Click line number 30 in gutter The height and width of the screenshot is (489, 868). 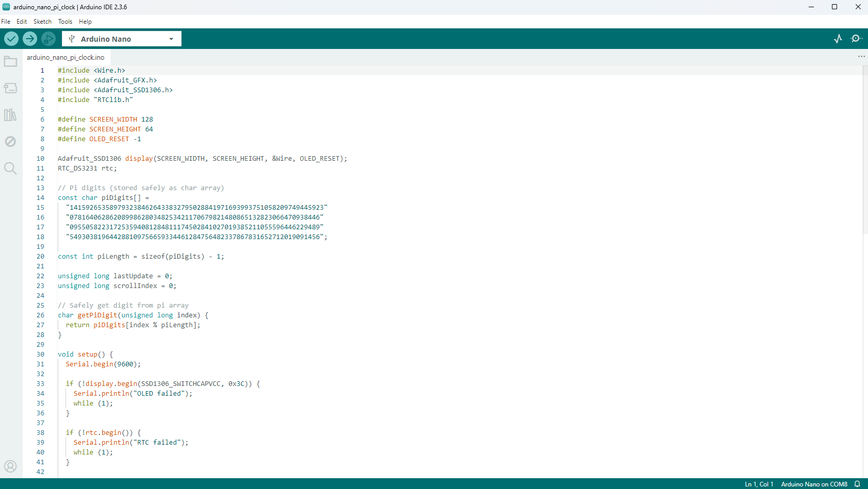(40, 355)
